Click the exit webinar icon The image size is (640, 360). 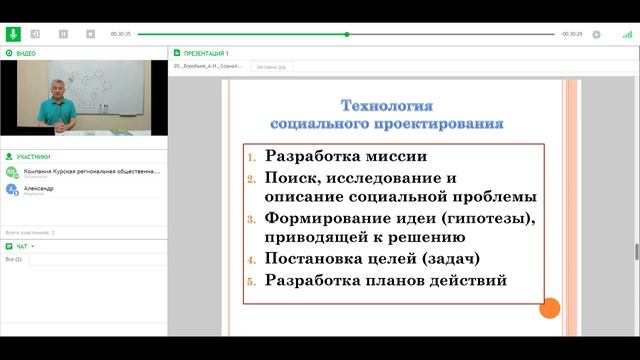pyautogui.click(x=36, y=34)
